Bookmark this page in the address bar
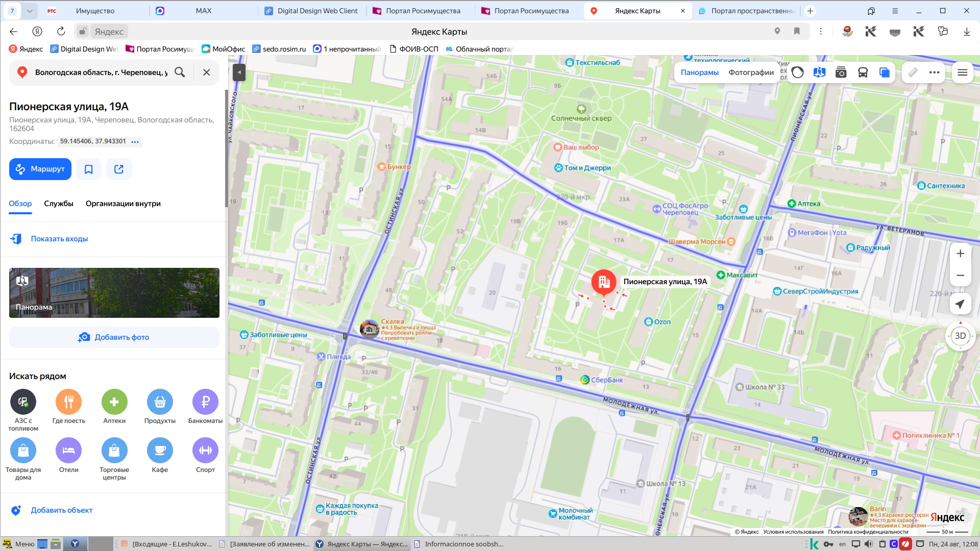Image resolution: width=980 pixels, height=551 pixels. pyautogui.click(x=797, y=32)
